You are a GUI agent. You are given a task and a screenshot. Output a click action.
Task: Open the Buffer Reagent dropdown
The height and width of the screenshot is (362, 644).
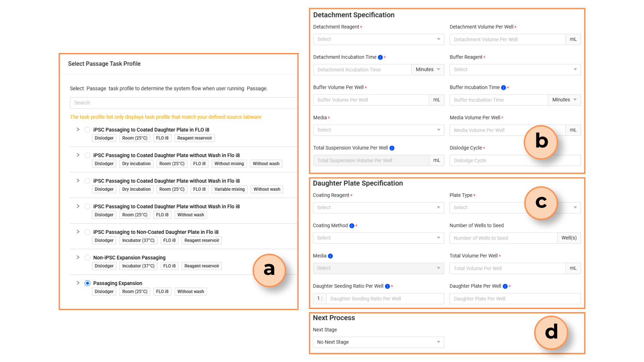pyautogui.click(x=515, y=69)
